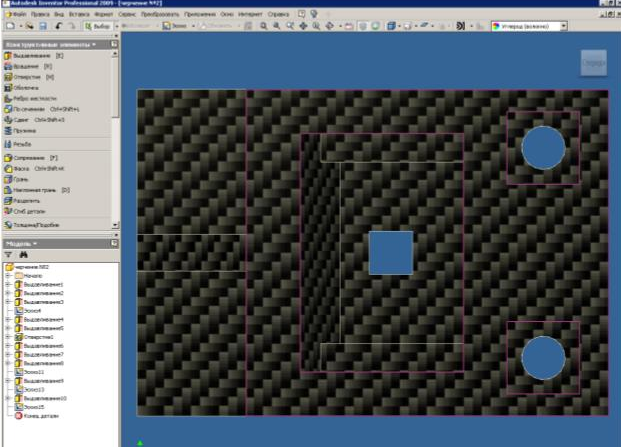This screenshot has width=621, height=447.
Task: Select the По сечениям (Loft) tool
Action: [41, 109]
